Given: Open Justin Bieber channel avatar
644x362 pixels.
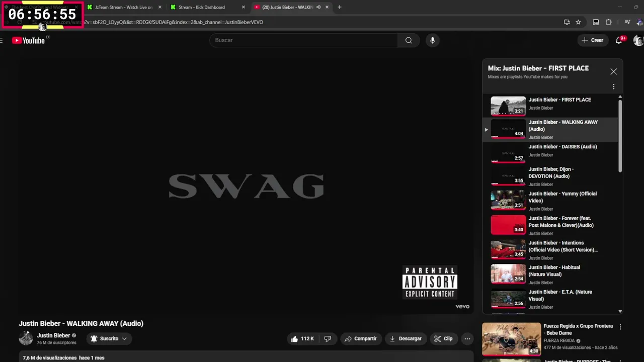Looking at the screenshot, I should pyautogui.click(x=26, y=338).
